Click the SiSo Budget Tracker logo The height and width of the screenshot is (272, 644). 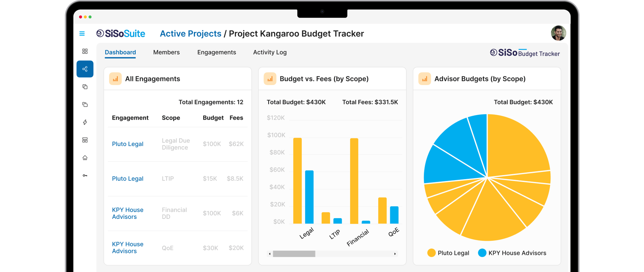[525, 53]
